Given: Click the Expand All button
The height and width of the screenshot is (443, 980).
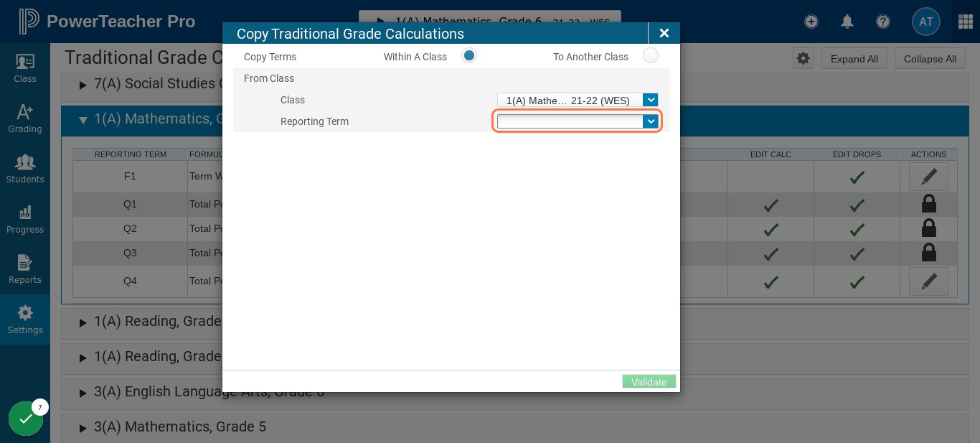Looking at the screenshot, I should click(854, 59).
